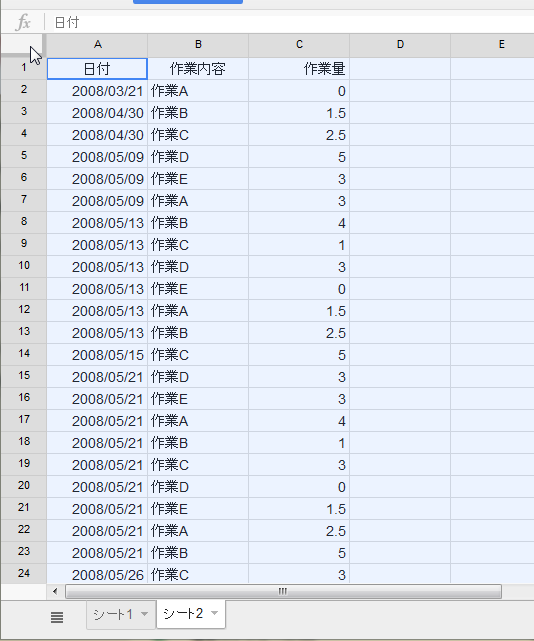Select row 12 header

24,309
